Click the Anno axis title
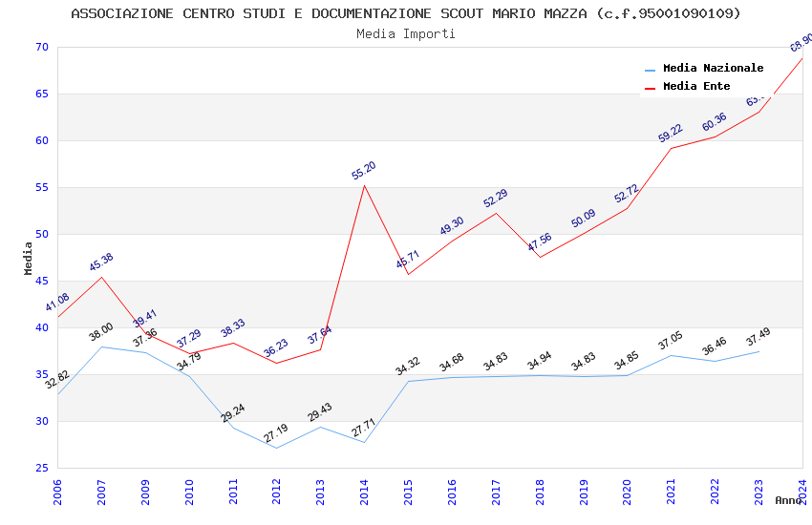 pos(788,500)
